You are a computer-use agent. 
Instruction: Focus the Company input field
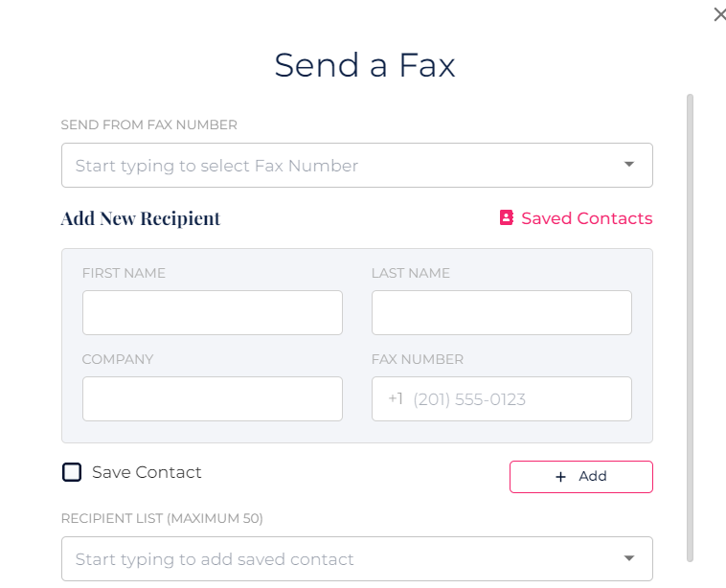212,399
